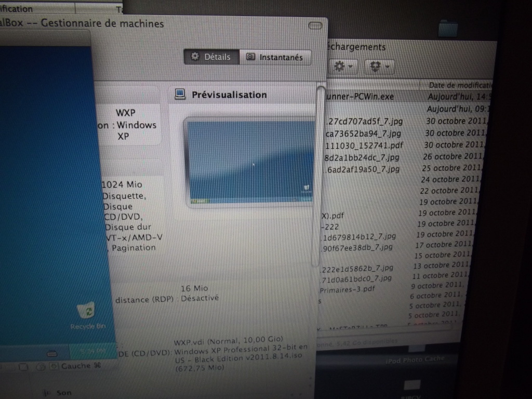This screenshot has height=399, width=532.
Task: Click the date 22 octobre 2011
Action: [x=449, y=190]
